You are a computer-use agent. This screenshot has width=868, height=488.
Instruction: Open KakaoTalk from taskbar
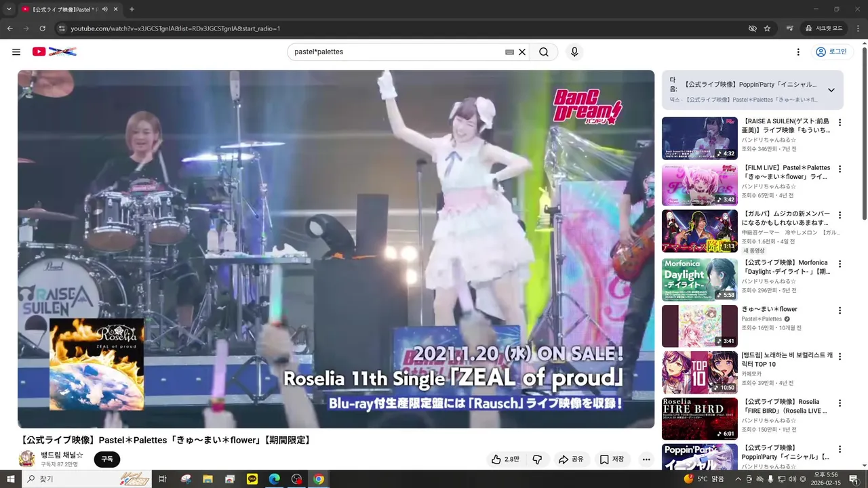click(252, 479)
